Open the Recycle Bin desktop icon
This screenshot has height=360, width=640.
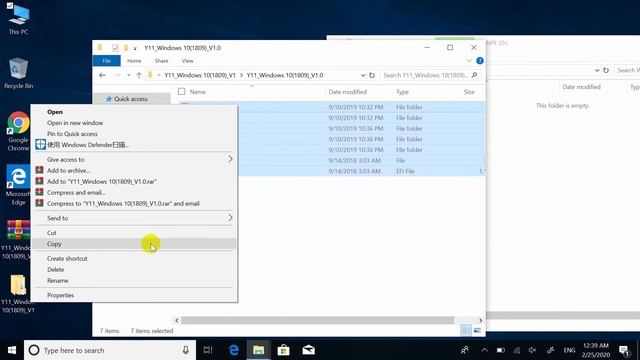click(18, 73)
